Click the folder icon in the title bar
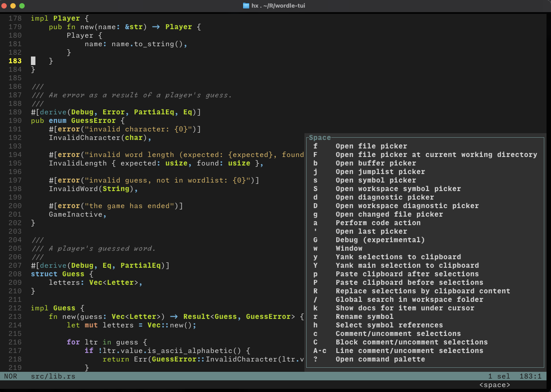Image resolution: width=551 pixels, height=392 pixels. pyautogui.click(x=246, y=6)
